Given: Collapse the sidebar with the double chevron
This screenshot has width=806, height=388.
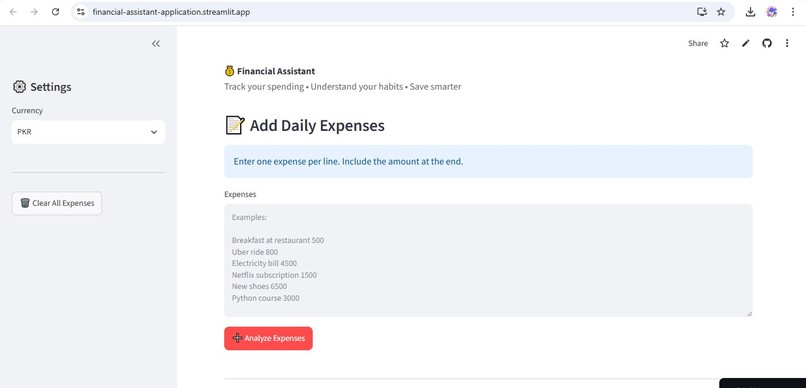Looking at the screenshot, I should (156, 44).
